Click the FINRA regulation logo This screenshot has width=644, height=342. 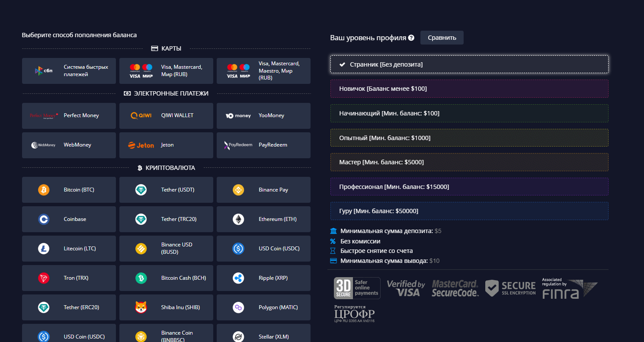[x=569, y=288]
